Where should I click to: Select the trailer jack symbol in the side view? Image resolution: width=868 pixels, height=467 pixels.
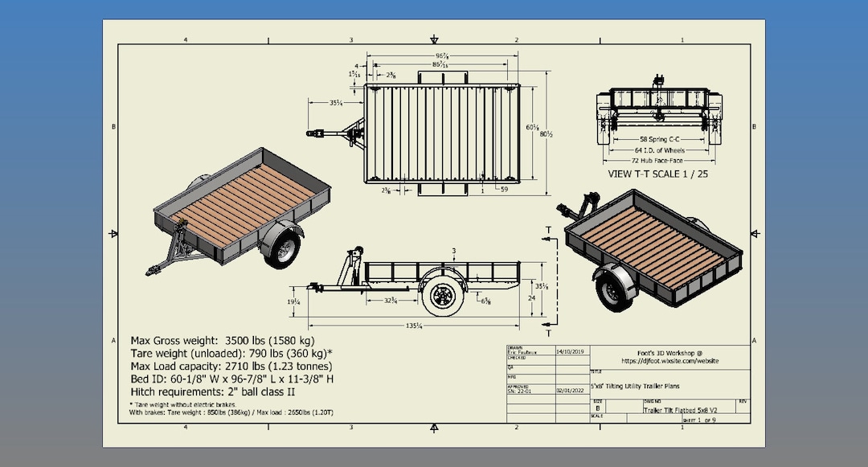[x=354, y=256]
